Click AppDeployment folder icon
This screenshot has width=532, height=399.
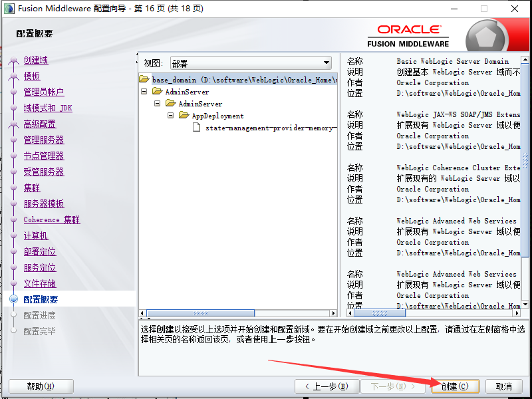coord(184,115)
